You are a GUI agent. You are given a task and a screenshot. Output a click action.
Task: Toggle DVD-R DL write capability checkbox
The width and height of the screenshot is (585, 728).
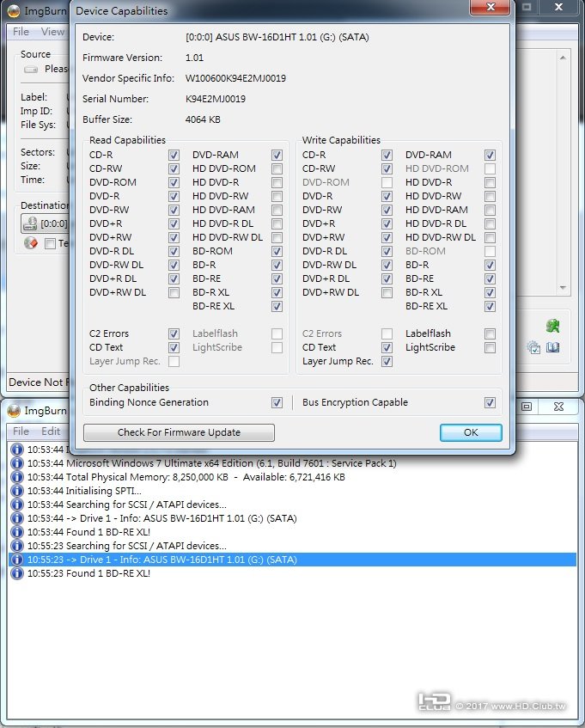click(387, 251)
